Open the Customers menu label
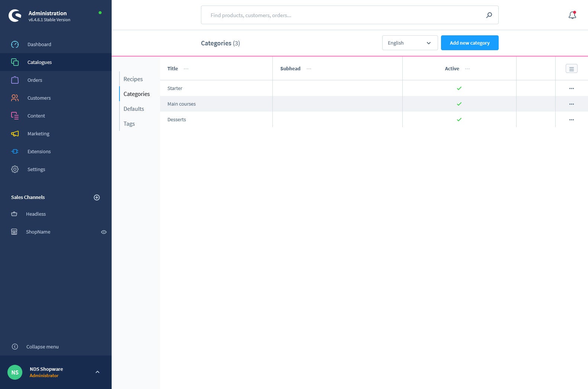 pyautogui.click(x=39, y=98)
